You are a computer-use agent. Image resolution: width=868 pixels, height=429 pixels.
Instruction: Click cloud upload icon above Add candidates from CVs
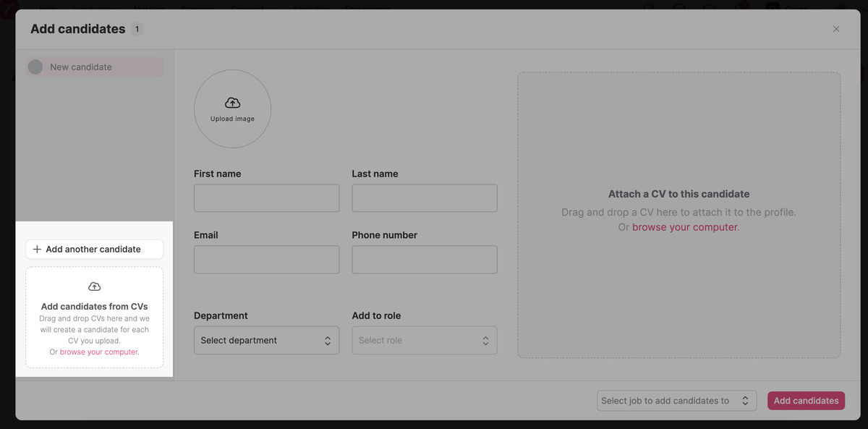coord(94,286)
